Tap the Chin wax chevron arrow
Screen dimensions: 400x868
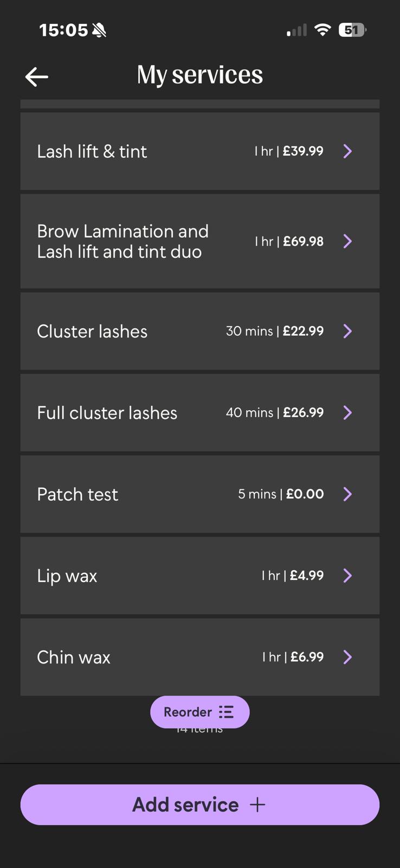coord(347,657)
